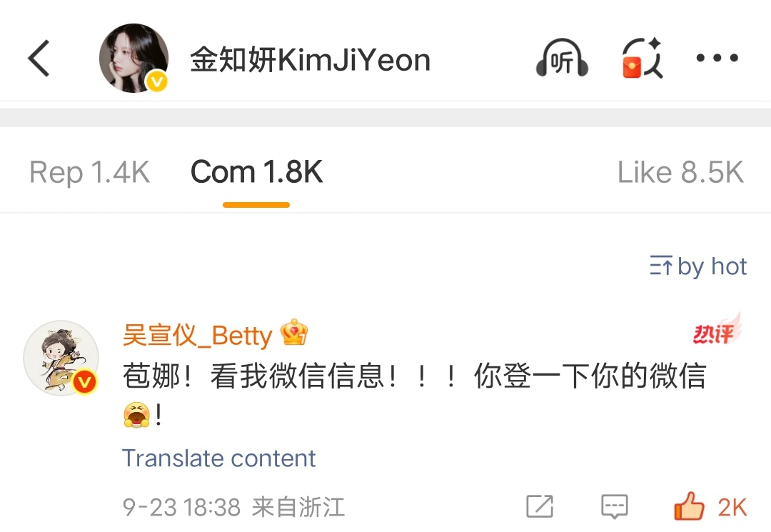Switch to the Like 8.5K tab
The width and height of the screenshot is (771, 532).
click(680, 173)
